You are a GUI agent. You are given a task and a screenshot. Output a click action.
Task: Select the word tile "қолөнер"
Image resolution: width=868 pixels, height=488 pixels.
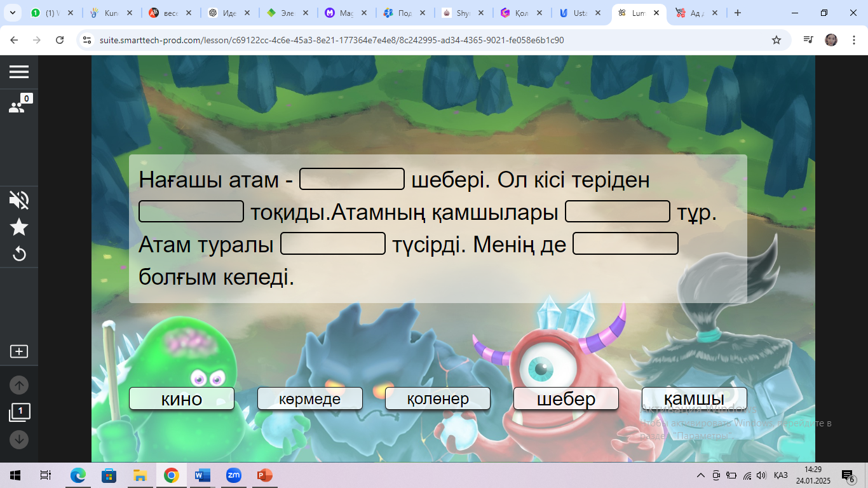coord(438,398)
